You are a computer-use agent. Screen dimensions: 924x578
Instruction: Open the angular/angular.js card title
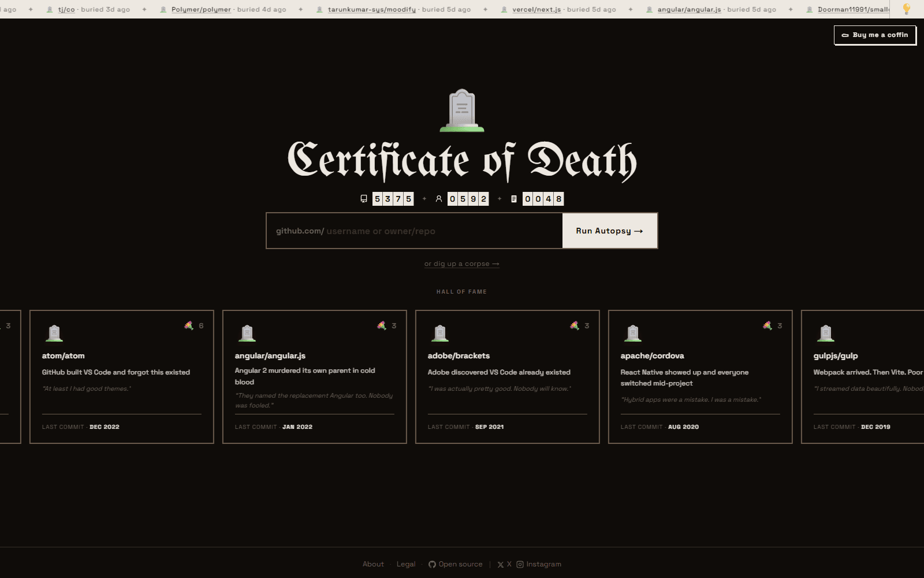pos(270,356)
